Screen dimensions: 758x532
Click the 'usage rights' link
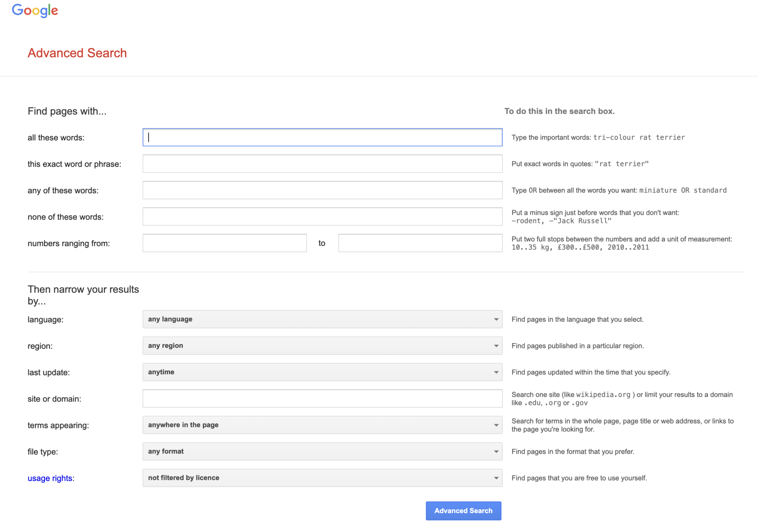[50, 478]
